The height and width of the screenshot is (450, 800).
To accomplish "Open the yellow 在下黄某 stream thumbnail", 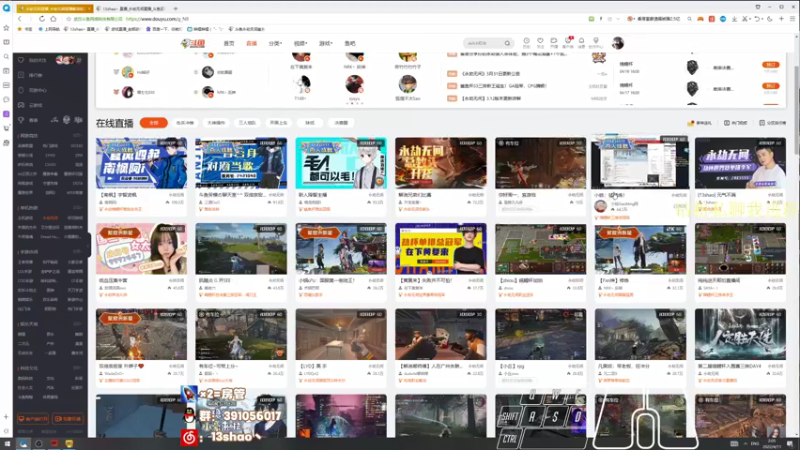I will coord(440,249).
